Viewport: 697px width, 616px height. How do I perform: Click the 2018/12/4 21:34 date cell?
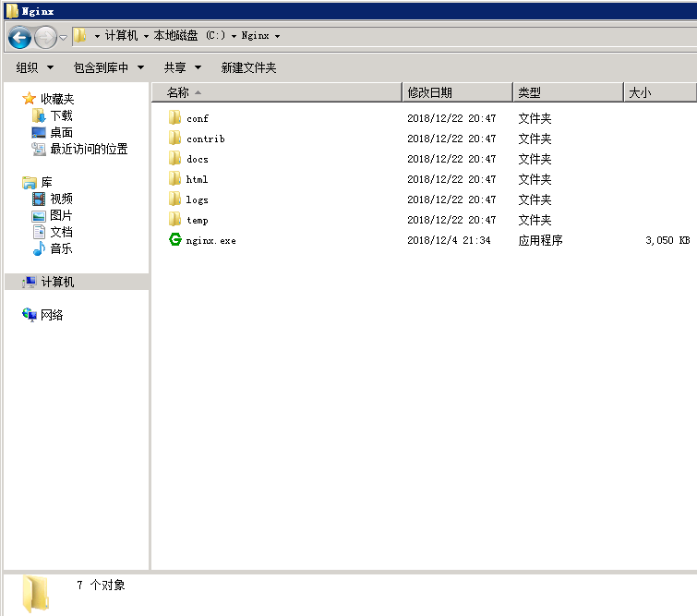coord(449,240)
